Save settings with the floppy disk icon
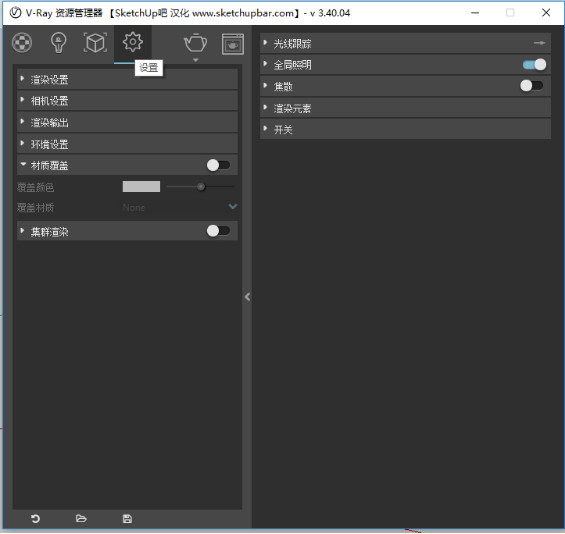Screen dimensions: 565x534 127,519
